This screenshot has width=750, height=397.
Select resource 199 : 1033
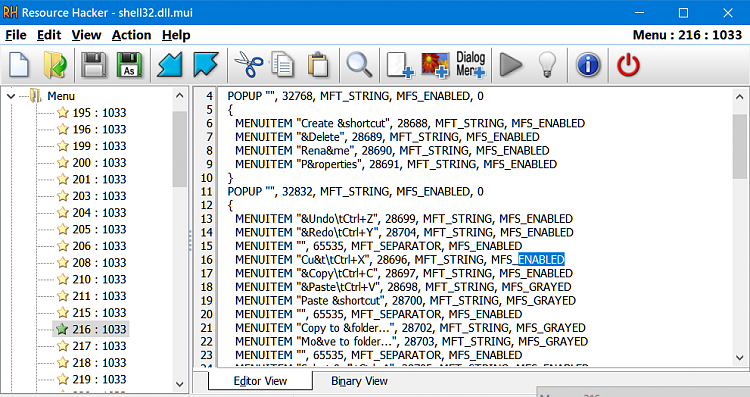[x=99, y=146]
